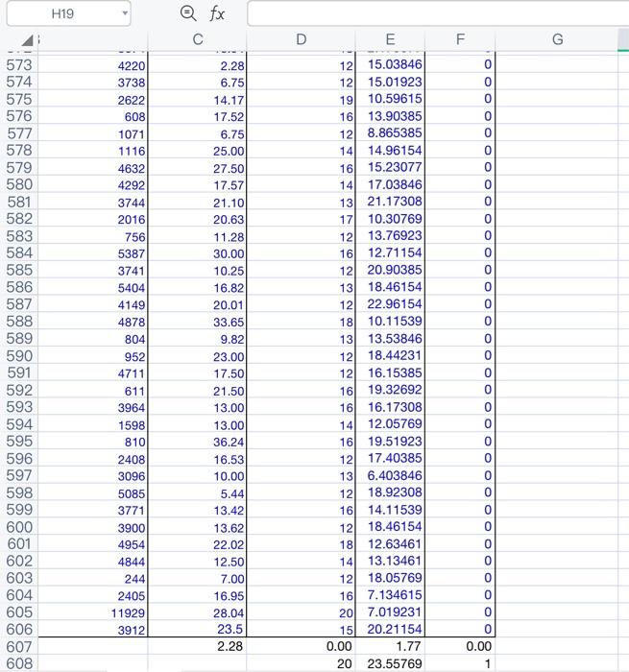Click cell with 0.00 in column F
The height and width of the screenshot is (672, 629).
point(460,646)
